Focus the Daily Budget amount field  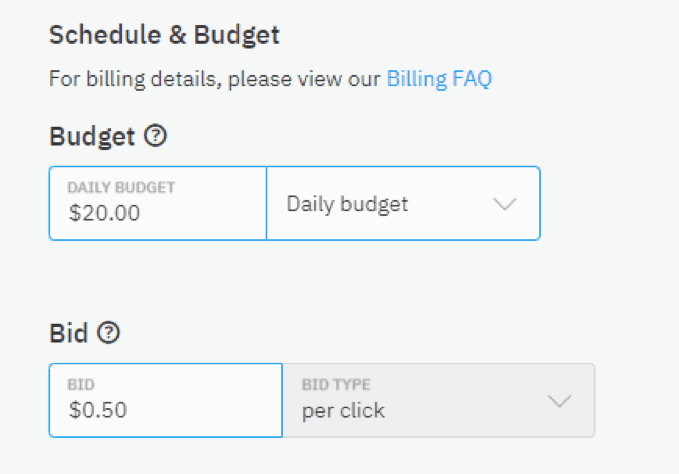pyautogui.click(x=158, y=203)
